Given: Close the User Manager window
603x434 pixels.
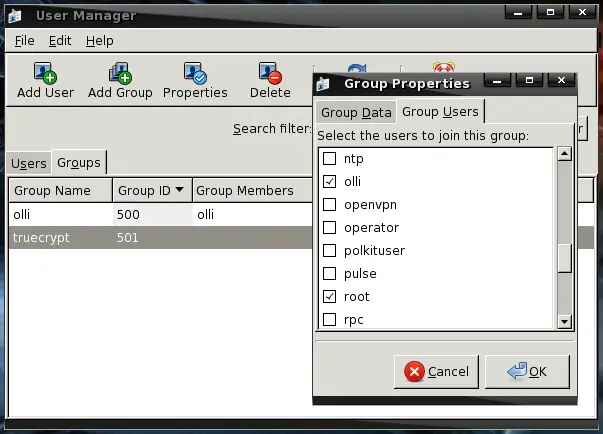Looking at the screenshot, I should pyautogui.click(x=583, y=13).
